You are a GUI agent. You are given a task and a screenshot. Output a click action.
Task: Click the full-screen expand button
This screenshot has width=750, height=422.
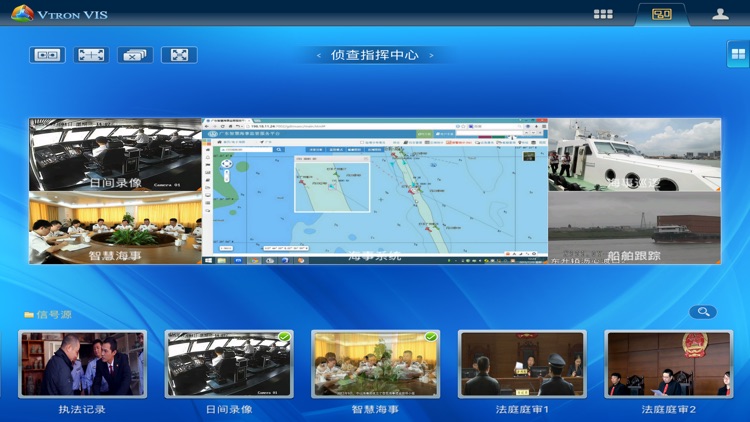pyautogui.click(x=179, y=55)
